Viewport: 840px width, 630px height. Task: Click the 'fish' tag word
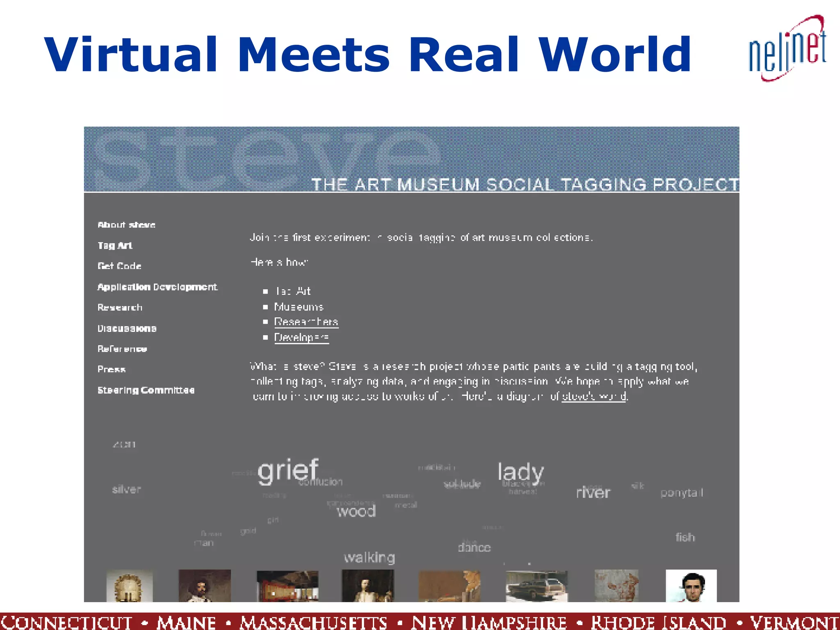pos(685,537)
